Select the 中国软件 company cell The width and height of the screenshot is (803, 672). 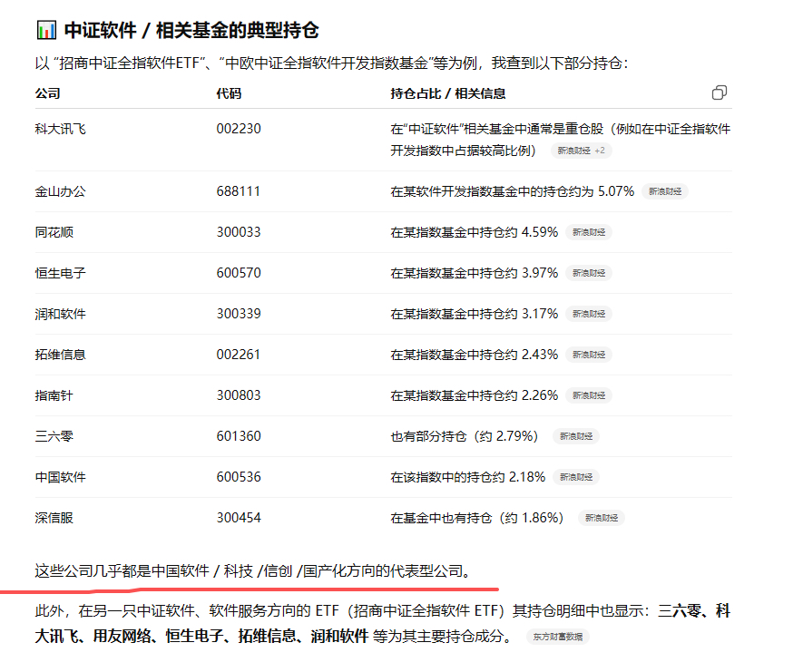60,477
